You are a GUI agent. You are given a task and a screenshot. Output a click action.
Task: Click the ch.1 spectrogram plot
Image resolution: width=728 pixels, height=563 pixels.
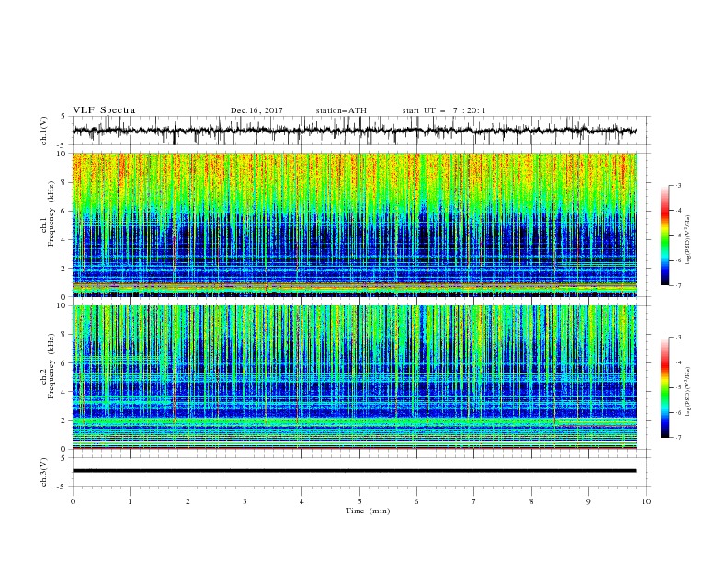[x=355, y=224]
